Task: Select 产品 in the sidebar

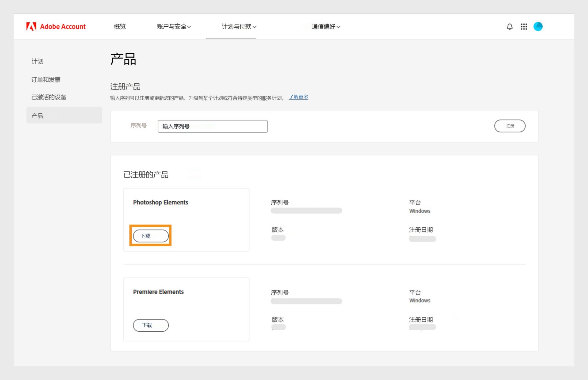Action: pyautogui.click(x=37, y=116)
